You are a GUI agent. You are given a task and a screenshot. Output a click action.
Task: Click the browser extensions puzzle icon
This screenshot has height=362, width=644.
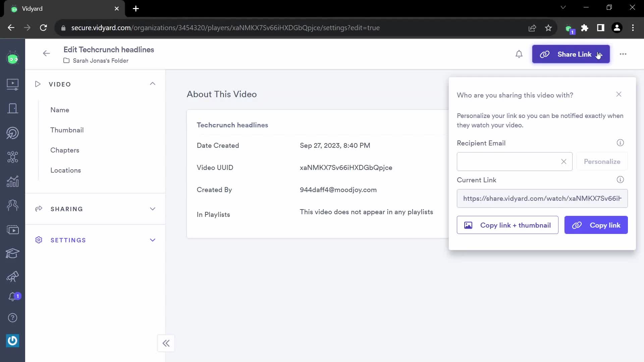click(585, 28)
